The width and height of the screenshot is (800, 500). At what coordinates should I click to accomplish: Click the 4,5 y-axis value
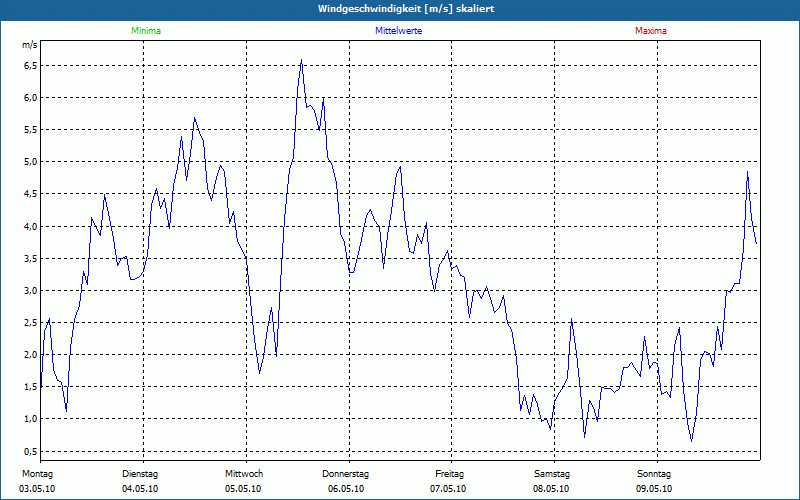coord(30,194)
